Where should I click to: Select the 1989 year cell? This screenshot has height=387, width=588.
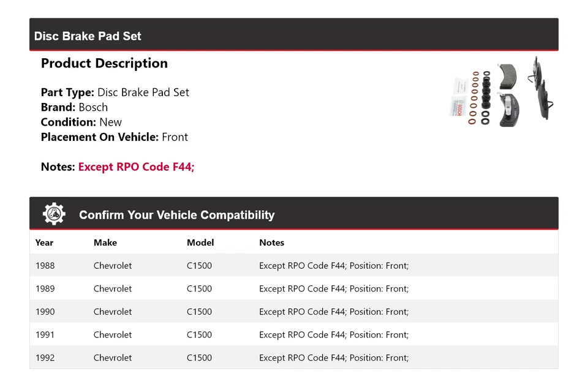click(45, 288)
